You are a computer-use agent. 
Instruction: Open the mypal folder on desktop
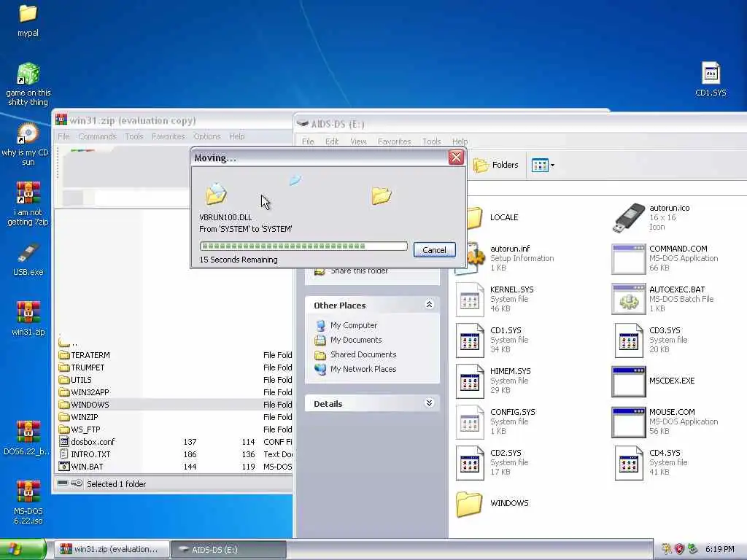click(x=28, y=20)
